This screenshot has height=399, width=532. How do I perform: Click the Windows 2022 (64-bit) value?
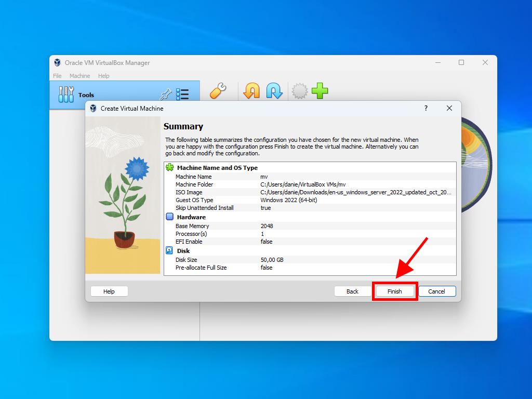[289, 200]
